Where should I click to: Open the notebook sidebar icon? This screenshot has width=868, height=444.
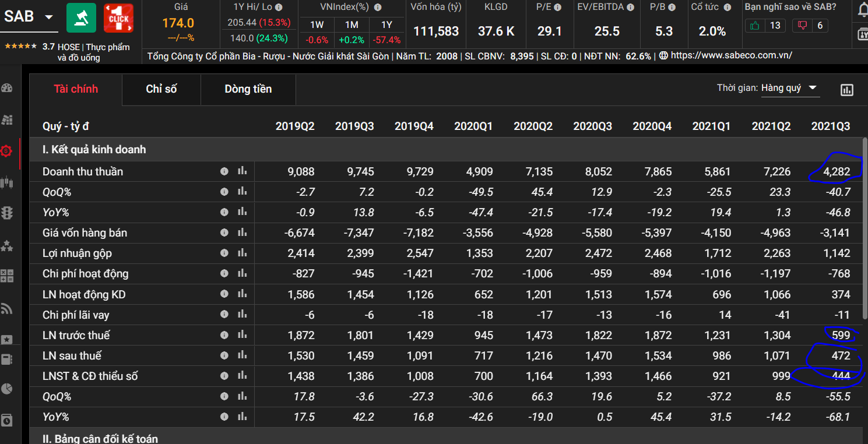[7, 360]
